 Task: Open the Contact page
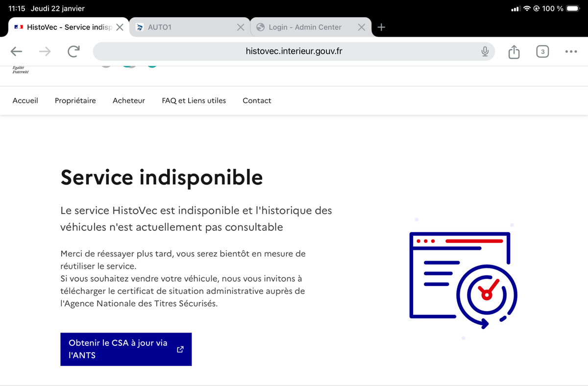[x=257, y=100]
